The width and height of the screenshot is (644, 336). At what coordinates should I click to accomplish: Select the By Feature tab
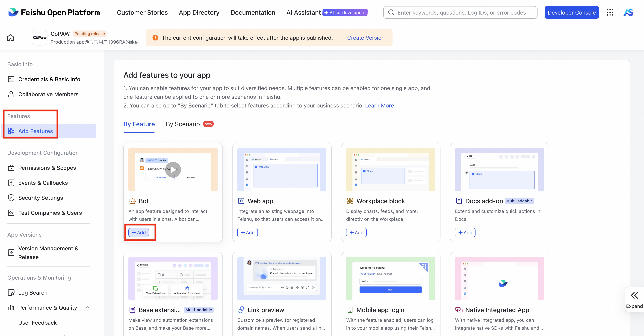pos(139,124)
